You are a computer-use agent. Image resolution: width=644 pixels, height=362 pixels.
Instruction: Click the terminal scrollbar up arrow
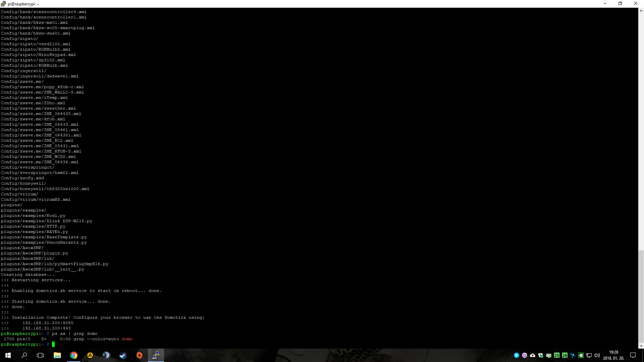coord(641,11)
